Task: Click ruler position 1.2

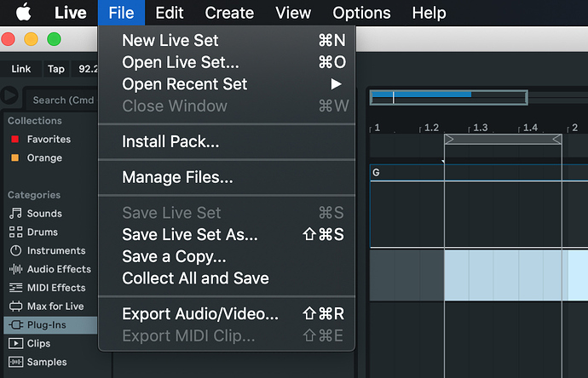Action: (431, 128)
